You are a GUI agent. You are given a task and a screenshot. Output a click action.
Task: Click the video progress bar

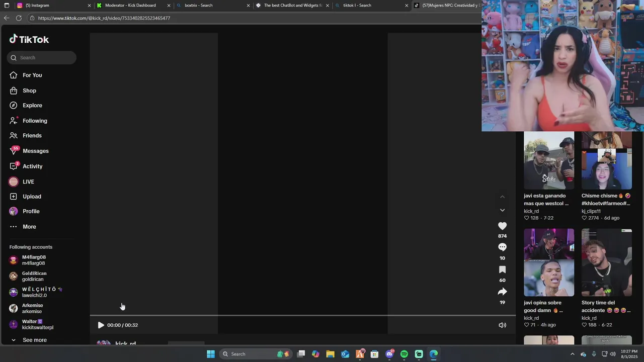tap(302, 316)
